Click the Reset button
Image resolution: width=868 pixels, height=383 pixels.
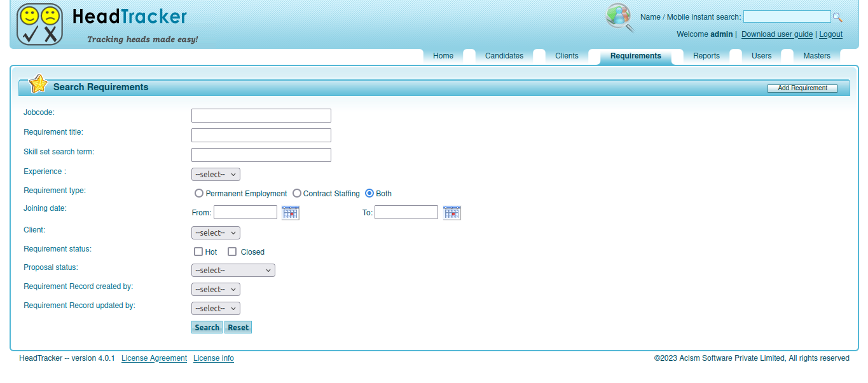click(238, 327)
